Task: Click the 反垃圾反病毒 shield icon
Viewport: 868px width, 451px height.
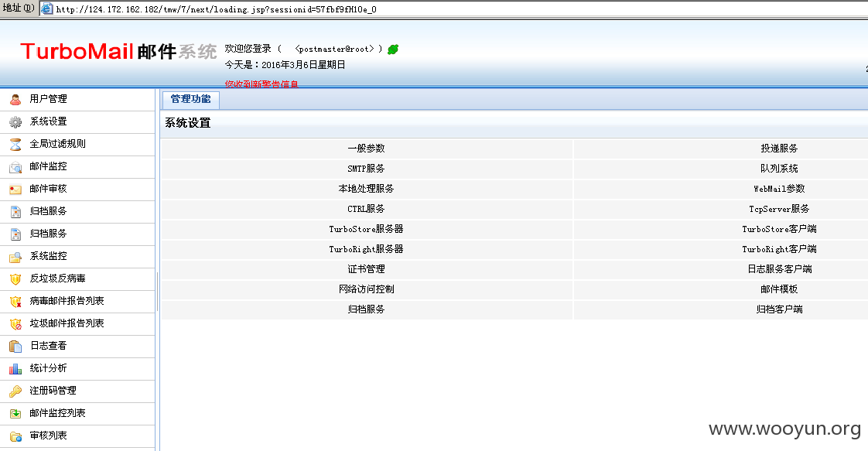Action: tap(15, 279)
